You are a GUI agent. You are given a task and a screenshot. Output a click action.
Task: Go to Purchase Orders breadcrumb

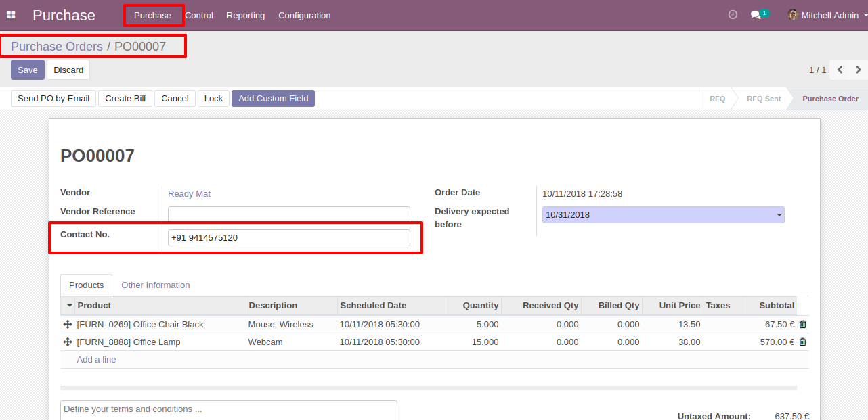point(57,47)
